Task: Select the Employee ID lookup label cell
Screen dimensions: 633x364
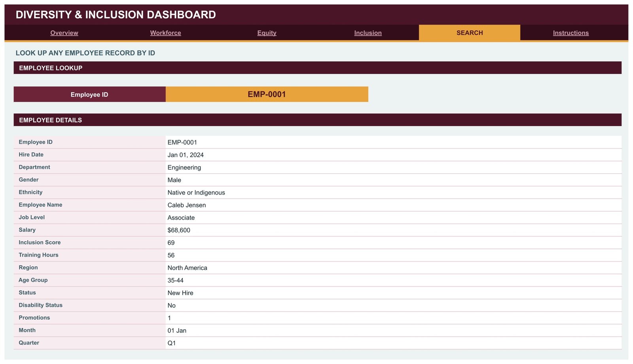Action: point(89,94)
